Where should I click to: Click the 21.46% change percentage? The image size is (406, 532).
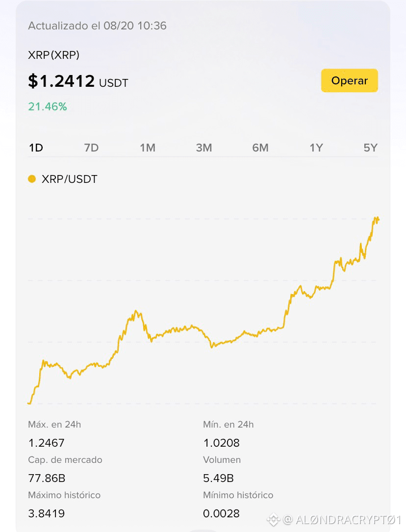coord(48,106)
